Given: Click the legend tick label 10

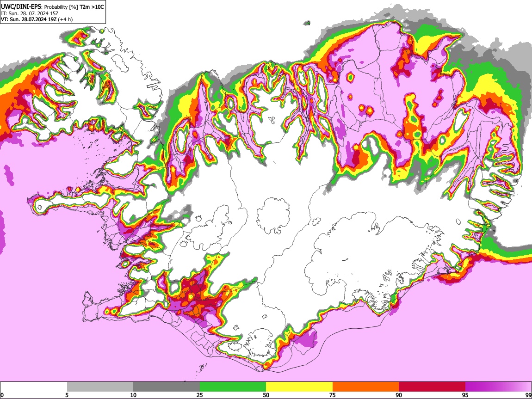Looking at the screenshot, I should 133,395.
